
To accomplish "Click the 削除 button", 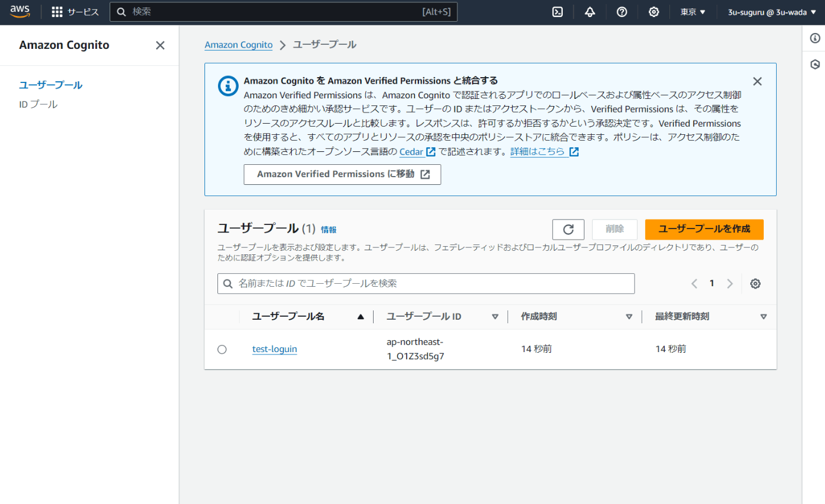I will click(615, 229).
